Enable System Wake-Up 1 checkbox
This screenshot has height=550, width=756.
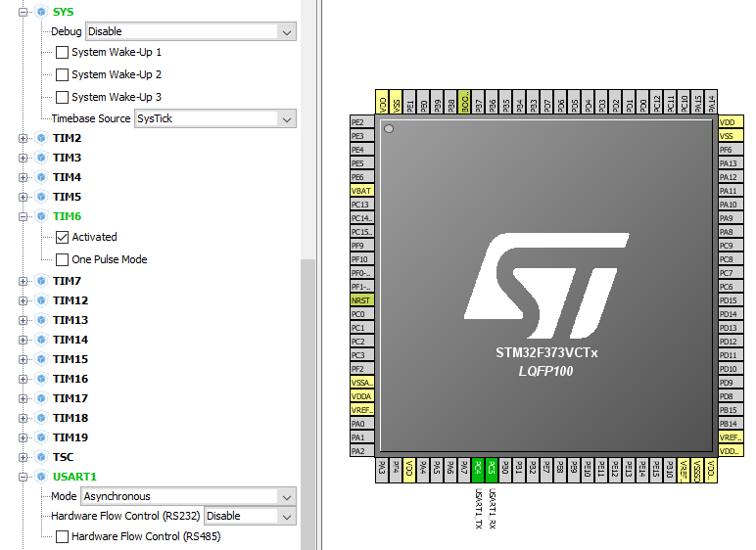pyautogui.click(x=62, y=52)
